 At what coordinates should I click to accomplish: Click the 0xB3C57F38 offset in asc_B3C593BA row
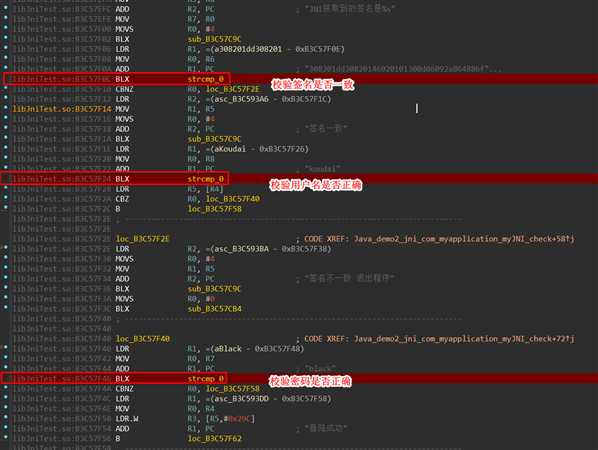304,249
